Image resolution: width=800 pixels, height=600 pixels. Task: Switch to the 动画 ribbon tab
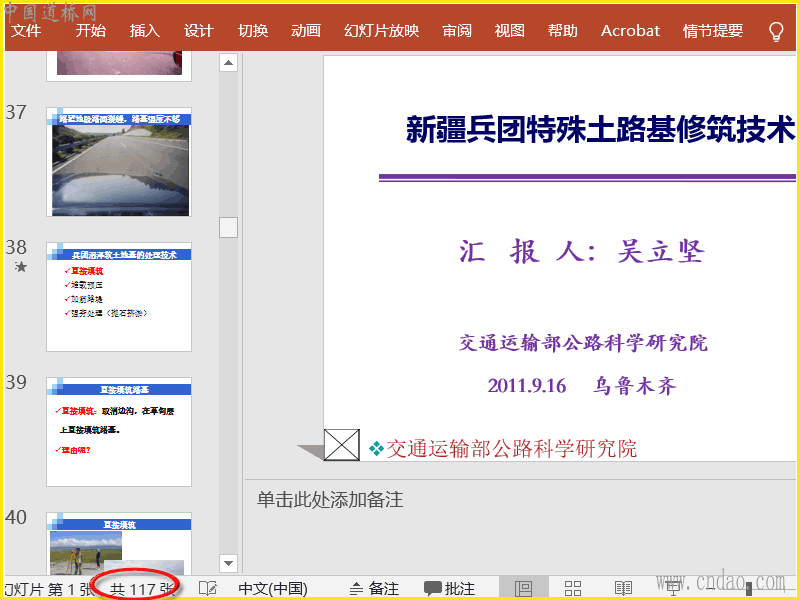click(x=306, y=31)
